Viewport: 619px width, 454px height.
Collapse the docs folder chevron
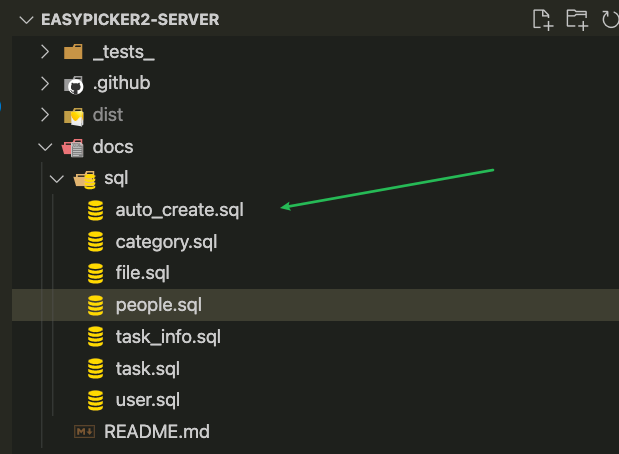pos(45,147)
